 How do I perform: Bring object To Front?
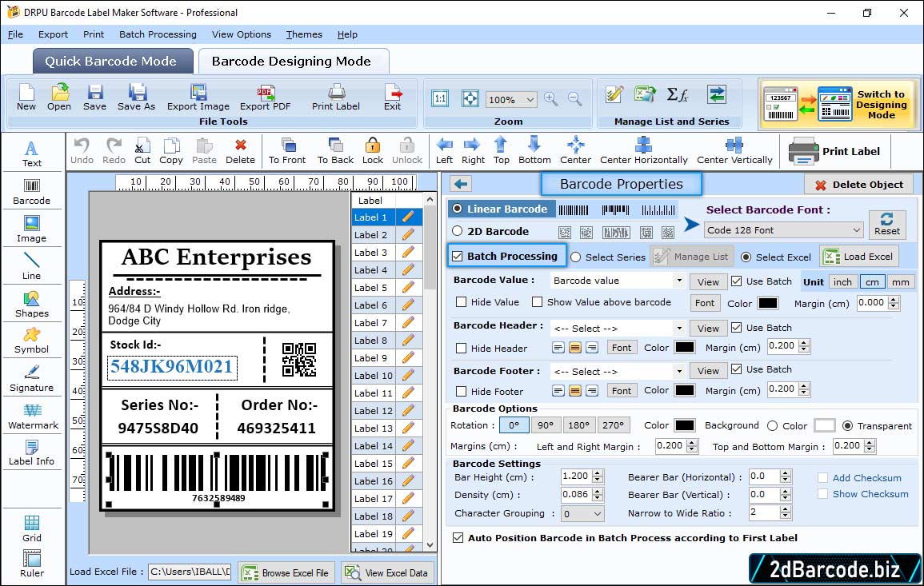pos(287,151)
